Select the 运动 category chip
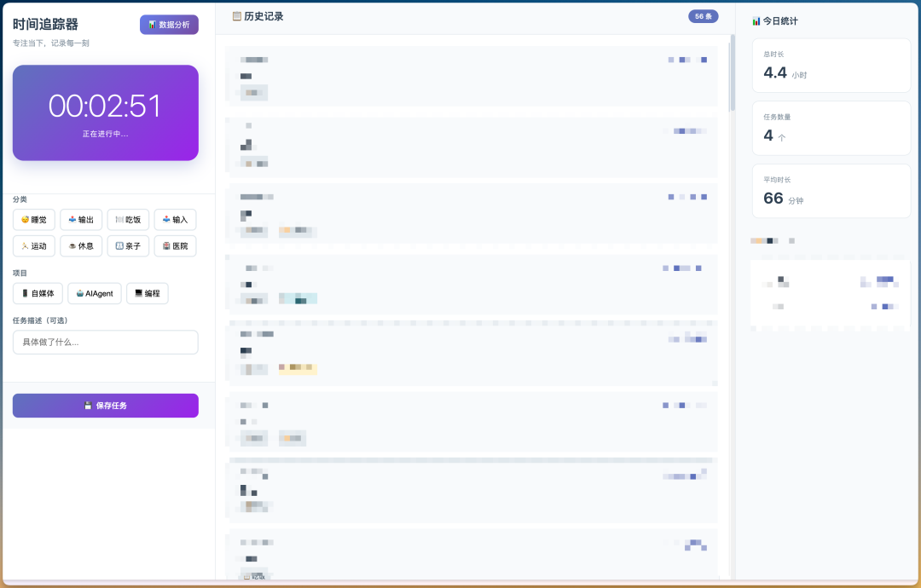This screenshot has width=921, height=588. pos(34,246)
